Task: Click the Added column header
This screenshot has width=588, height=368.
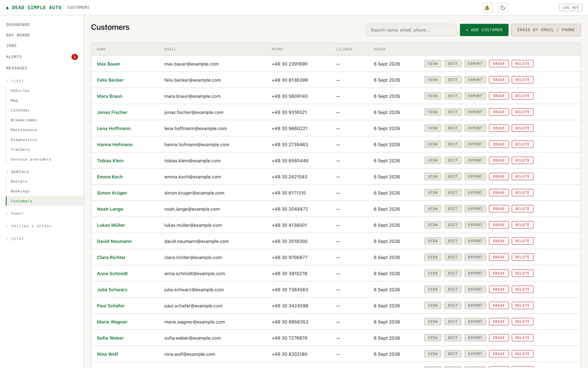Action: click(380, 49)
